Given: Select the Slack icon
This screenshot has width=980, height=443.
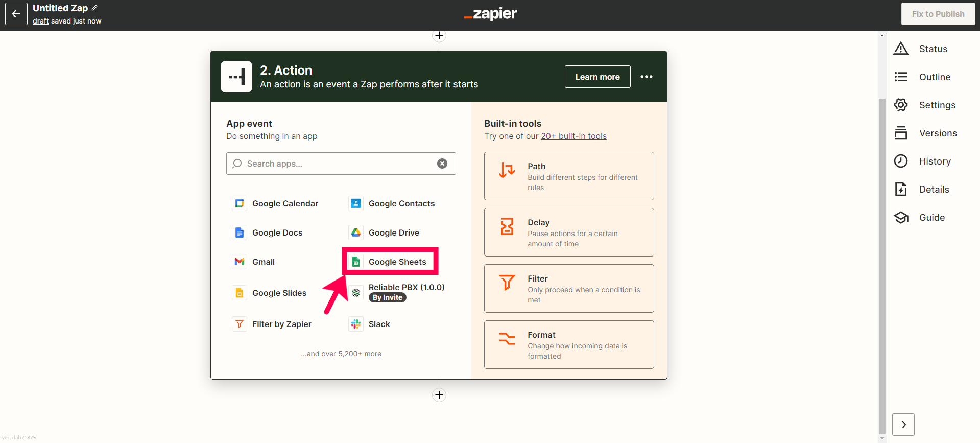Looking at the screenshot, I should 356,324.
